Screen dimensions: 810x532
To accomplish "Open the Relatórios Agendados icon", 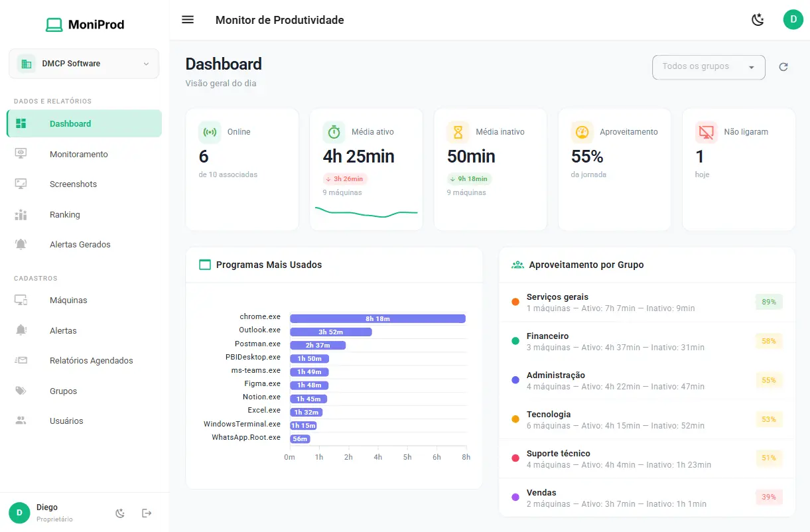I will (x=21, y=360).
